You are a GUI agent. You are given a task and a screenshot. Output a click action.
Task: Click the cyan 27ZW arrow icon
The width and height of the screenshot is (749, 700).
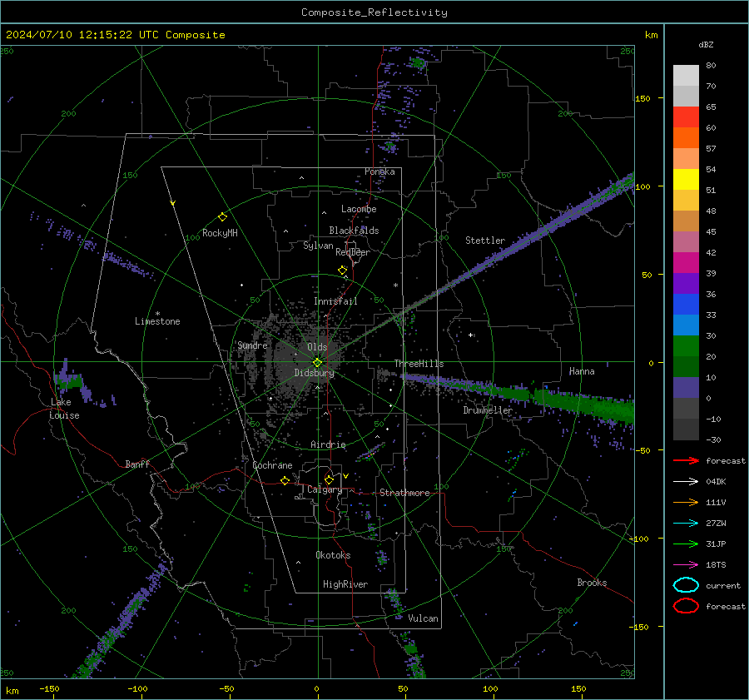tap(686, 524)
